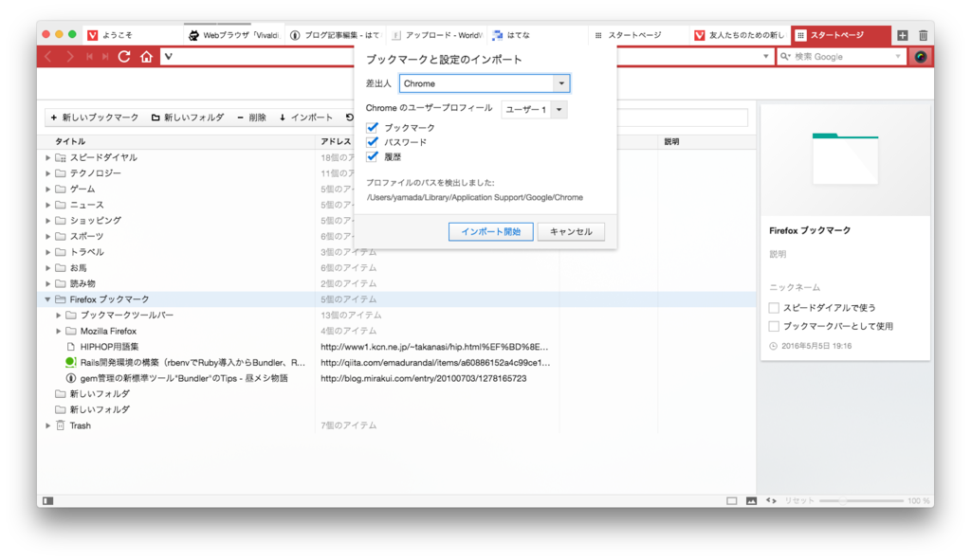Click the 検索 Google search field
Image resolution: width=971 pixels, height=560 pixels.
pyautogui.click(x=842, y=56)
